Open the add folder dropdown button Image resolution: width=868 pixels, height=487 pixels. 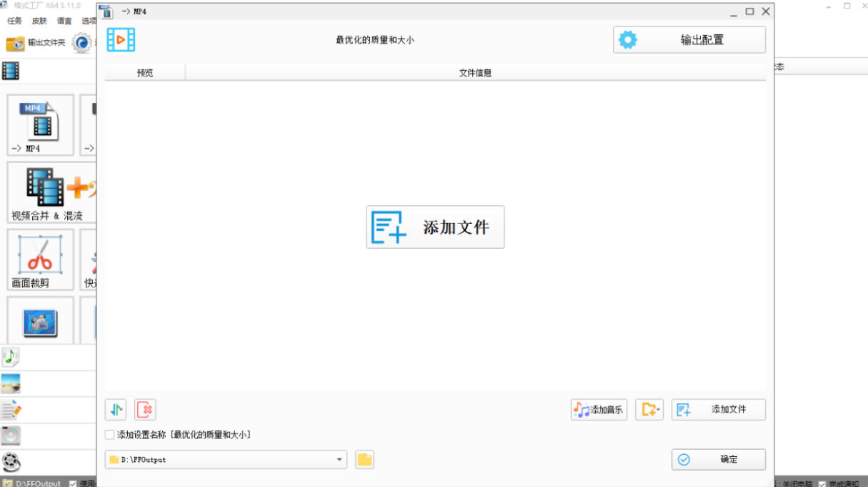[649, 410]
